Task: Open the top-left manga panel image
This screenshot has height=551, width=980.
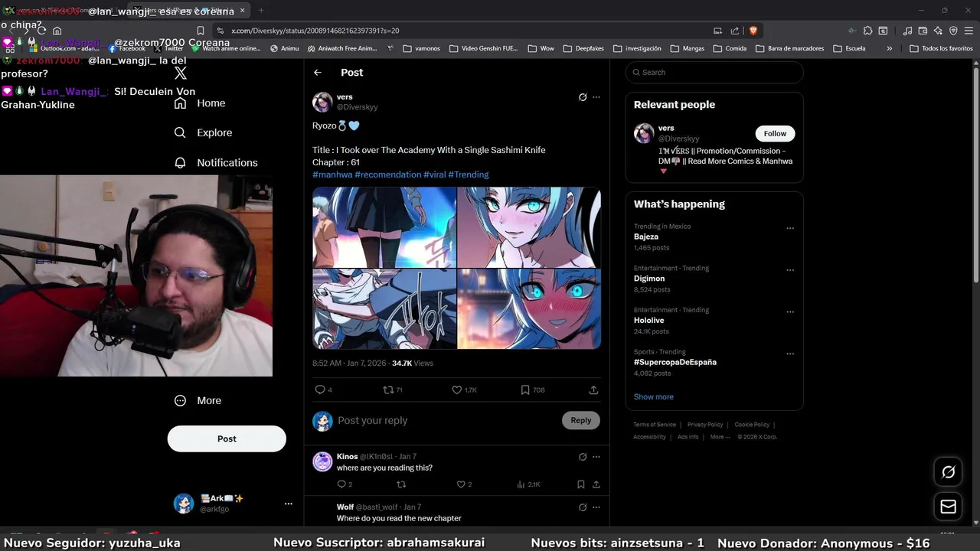Action: point(384,227)
